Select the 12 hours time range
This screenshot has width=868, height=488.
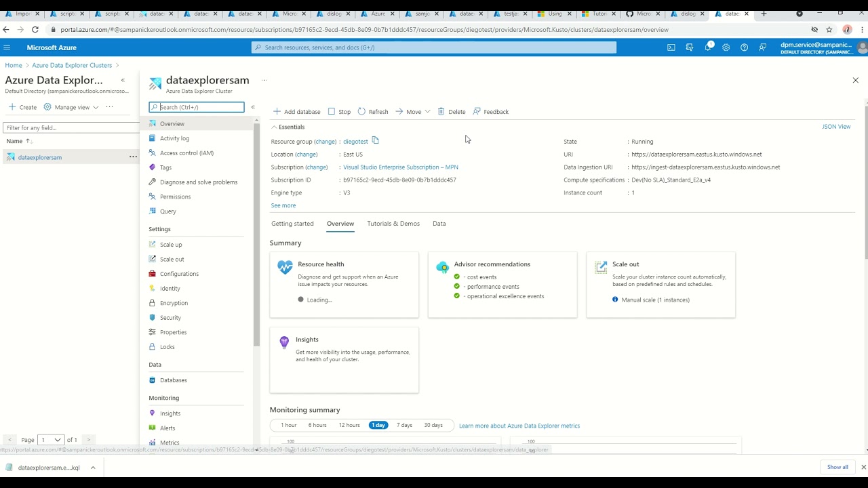(x=349, y=426)
